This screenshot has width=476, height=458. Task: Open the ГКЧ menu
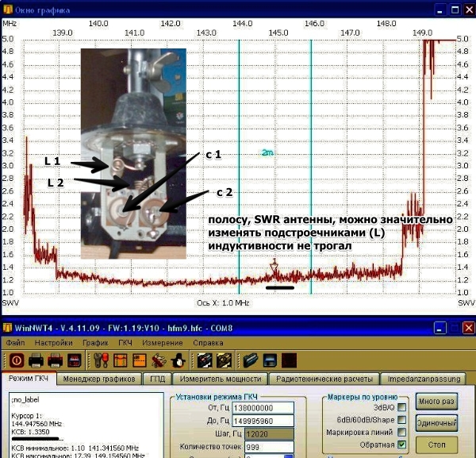coord(125,343)
